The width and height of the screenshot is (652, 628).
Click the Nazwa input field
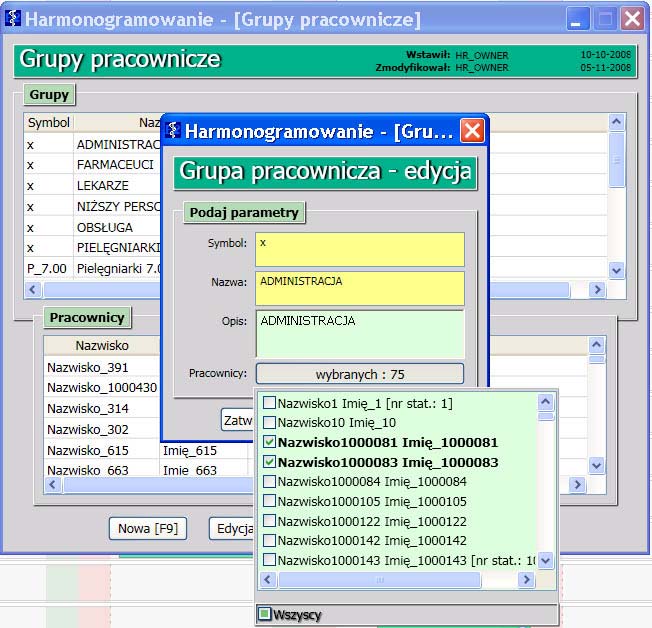click(360, 288)
